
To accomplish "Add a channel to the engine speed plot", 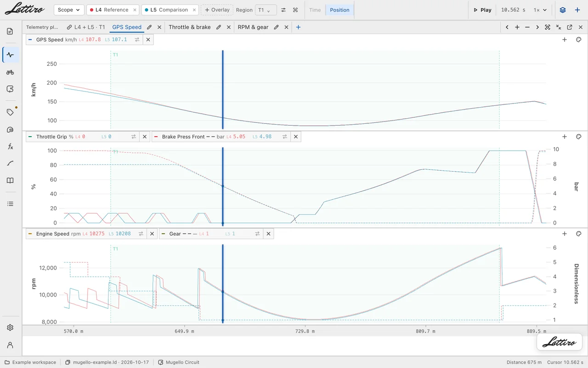I will click(565, 234).
